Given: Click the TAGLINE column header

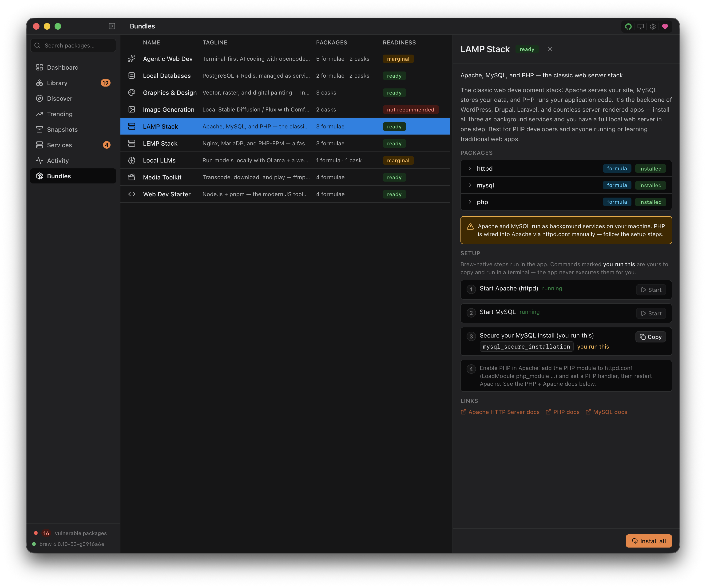Looking at the screenshot, I should tap(214, 42).
